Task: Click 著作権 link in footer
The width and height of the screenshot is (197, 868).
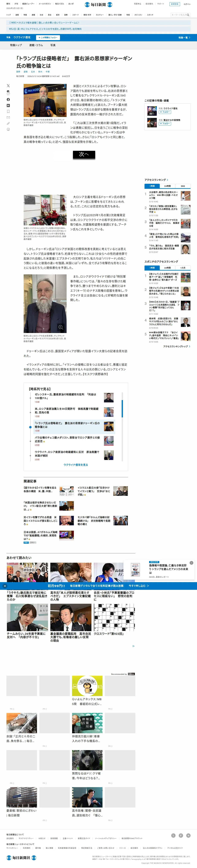Action: 38,848
